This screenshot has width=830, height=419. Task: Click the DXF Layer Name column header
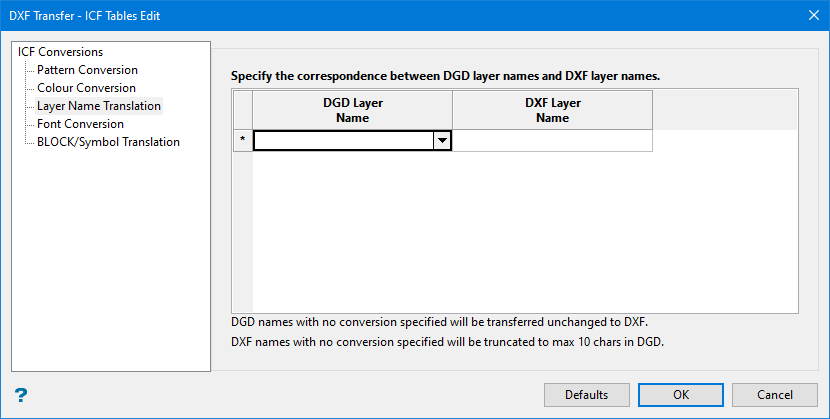pos(552,110)
